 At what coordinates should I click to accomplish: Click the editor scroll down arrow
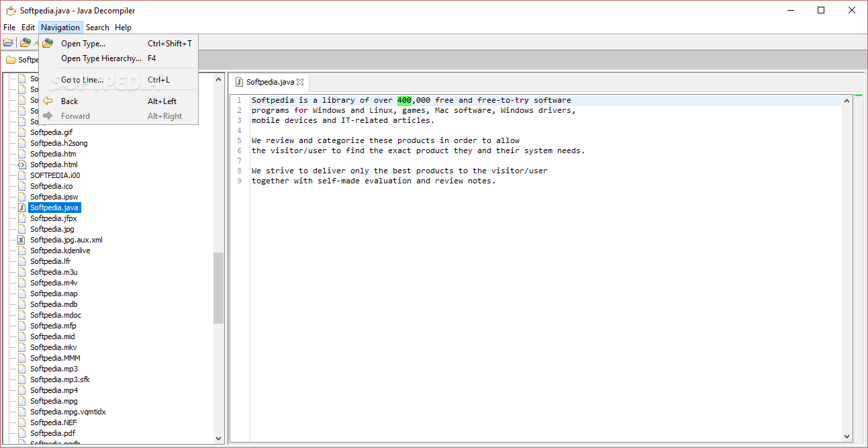tap(847, 436)
